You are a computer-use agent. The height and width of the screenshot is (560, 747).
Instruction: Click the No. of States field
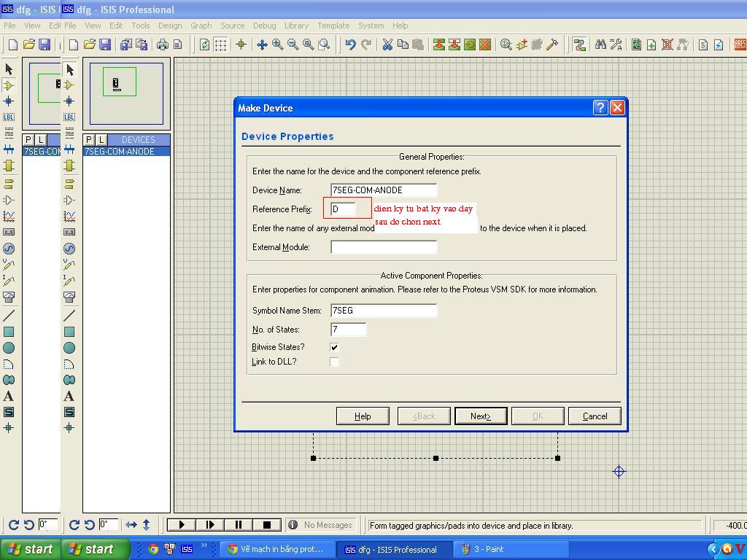point(348,330)
